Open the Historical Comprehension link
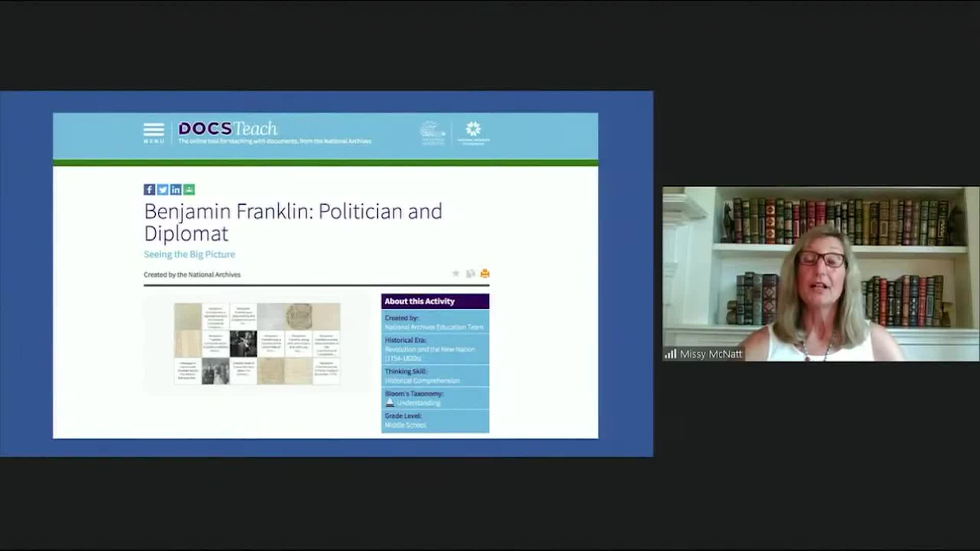This screenshot has width=980, height=551. [x=422, y=381]
